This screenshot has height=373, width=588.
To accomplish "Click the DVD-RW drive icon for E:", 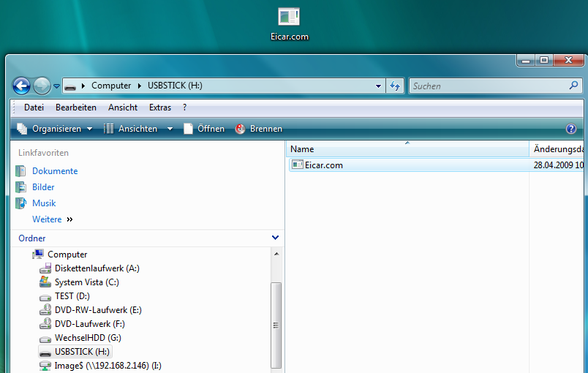I will tap(45, 310).
